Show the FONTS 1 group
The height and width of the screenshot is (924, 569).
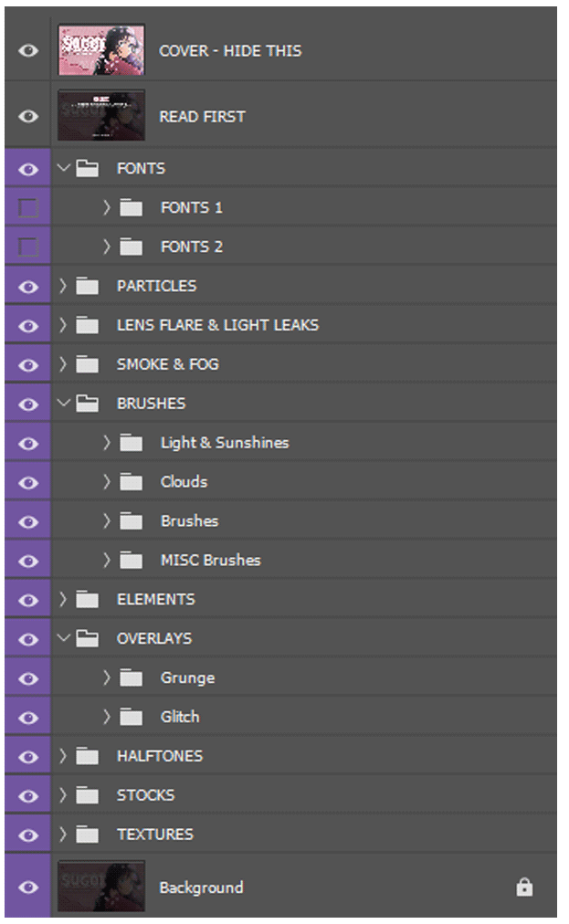tap(27, 208)
